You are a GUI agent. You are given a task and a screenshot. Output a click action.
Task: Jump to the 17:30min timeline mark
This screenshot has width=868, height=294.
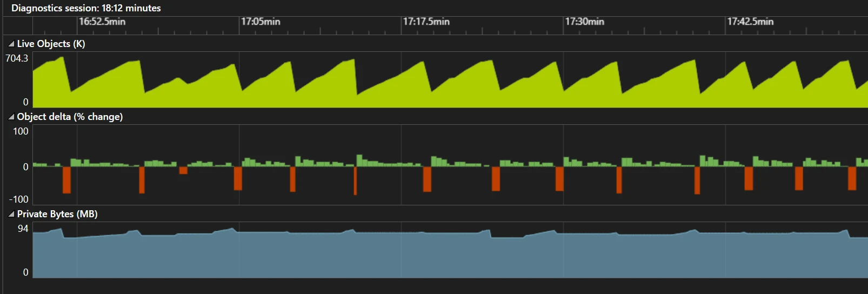pyautogui.click(x=584, y=22)
